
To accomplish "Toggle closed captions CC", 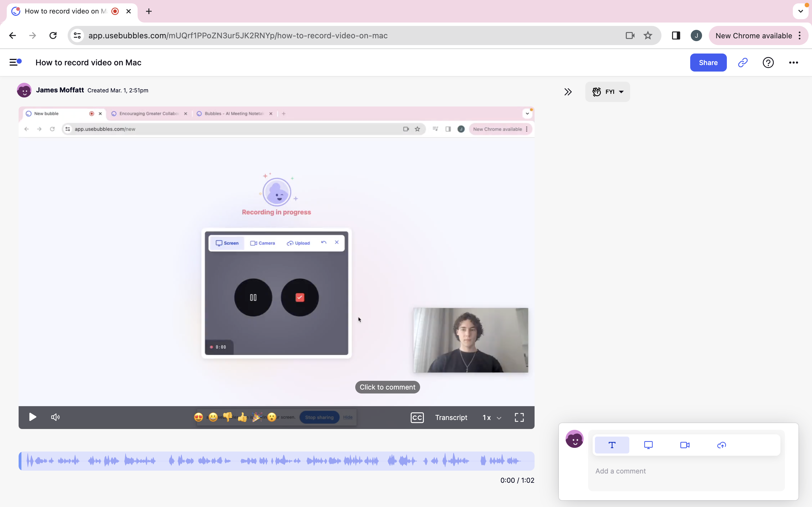I will (417, 417).
